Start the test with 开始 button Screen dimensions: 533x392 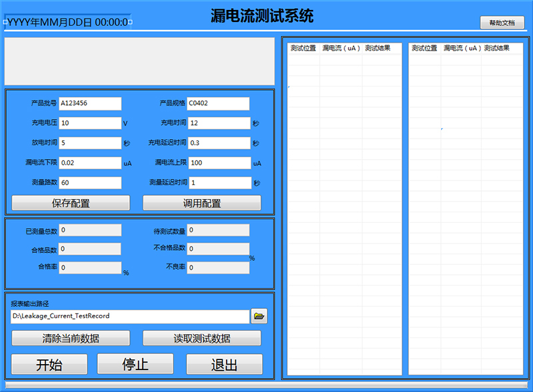49,365
